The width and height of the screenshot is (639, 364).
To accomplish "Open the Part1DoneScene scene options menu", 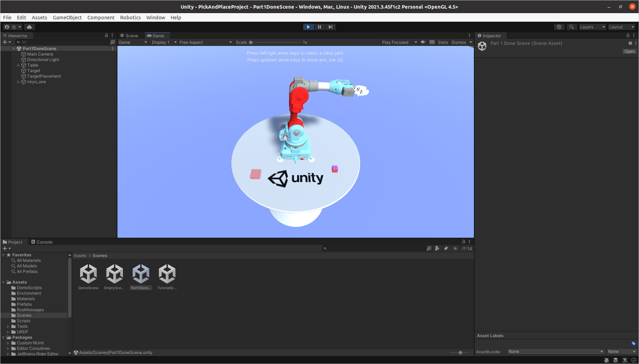I will 113,49.
